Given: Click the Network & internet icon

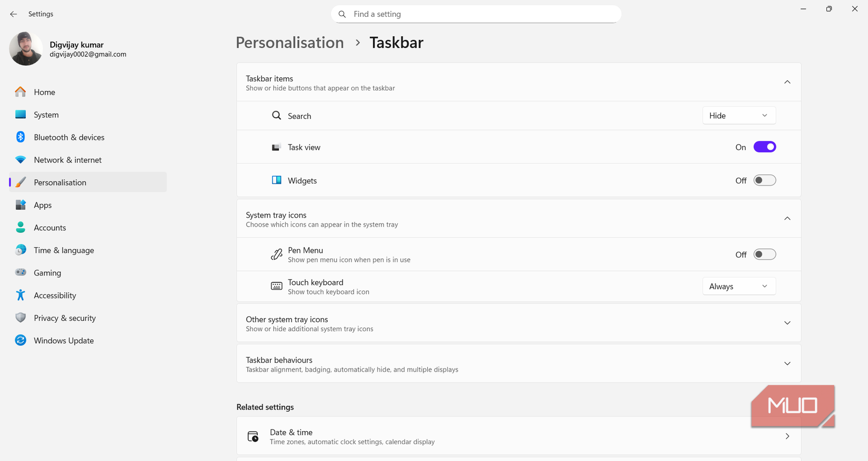Looking at the screenshot, I should coord(21,159).
